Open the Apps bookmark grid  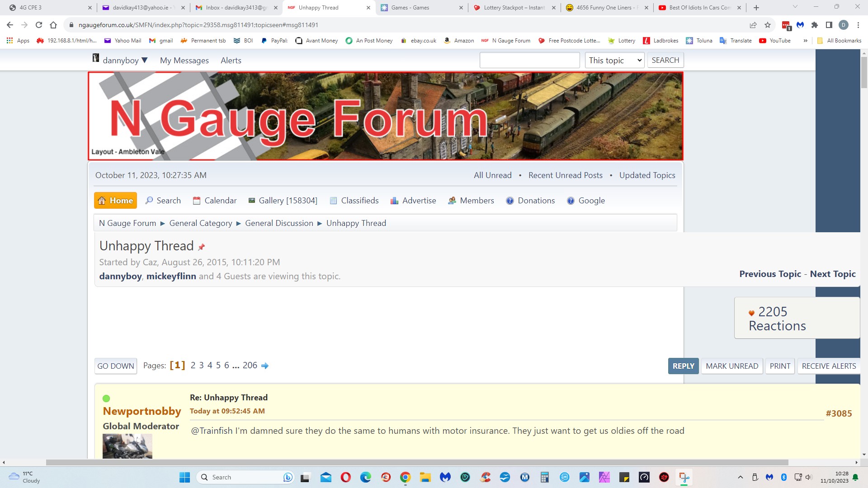tap(18, 41)
